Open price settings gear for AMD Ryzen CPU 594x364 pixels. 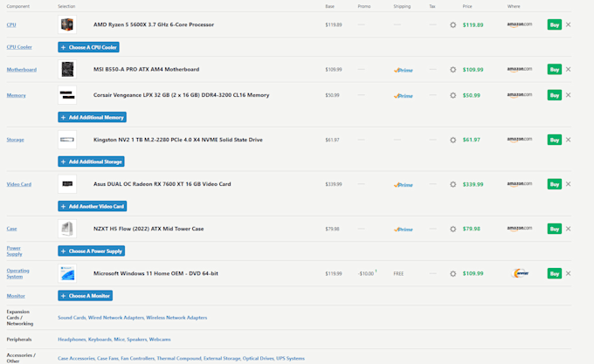(452, 25)
